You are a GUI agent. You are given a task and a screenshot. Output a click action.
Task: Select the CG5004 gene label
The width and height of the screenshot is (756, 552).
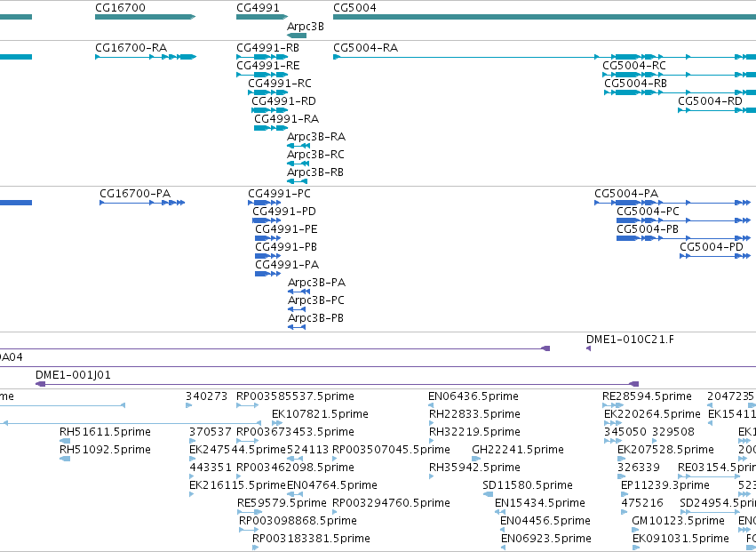click(354, 8)
